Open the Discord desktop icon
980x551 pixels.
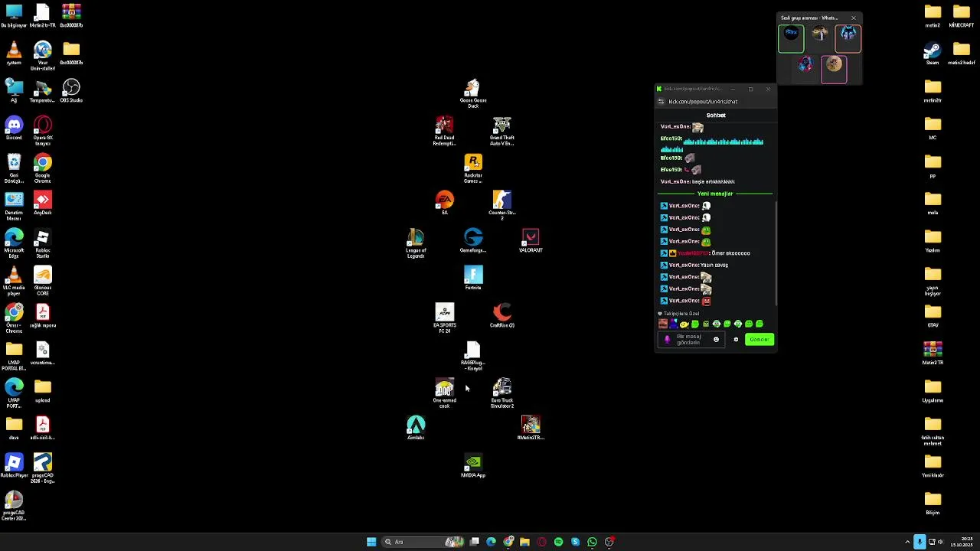pyautogui.click(x=14, y=128)
